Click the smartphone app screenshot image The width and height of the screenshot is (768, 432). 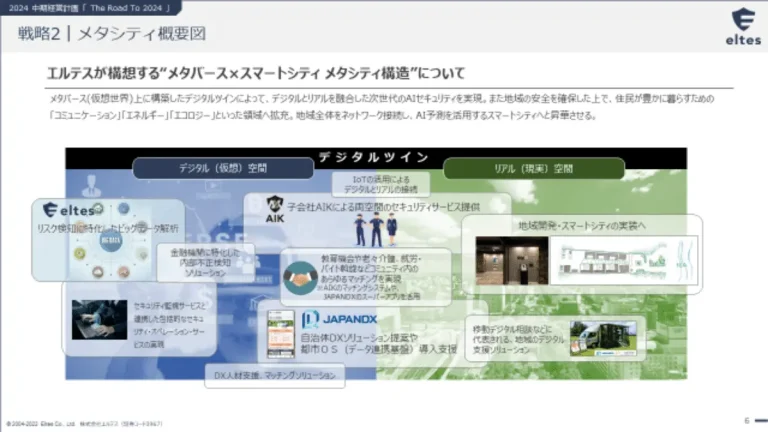(x=281, y=334)
